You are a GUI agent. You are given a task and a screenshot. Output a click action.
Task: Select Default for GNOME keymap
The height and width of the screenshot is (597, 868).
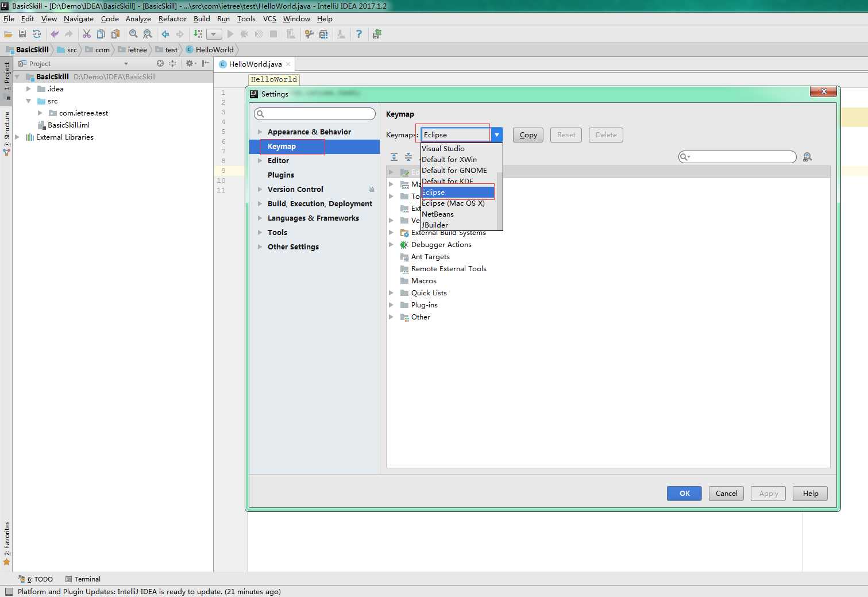click(458, 171)
